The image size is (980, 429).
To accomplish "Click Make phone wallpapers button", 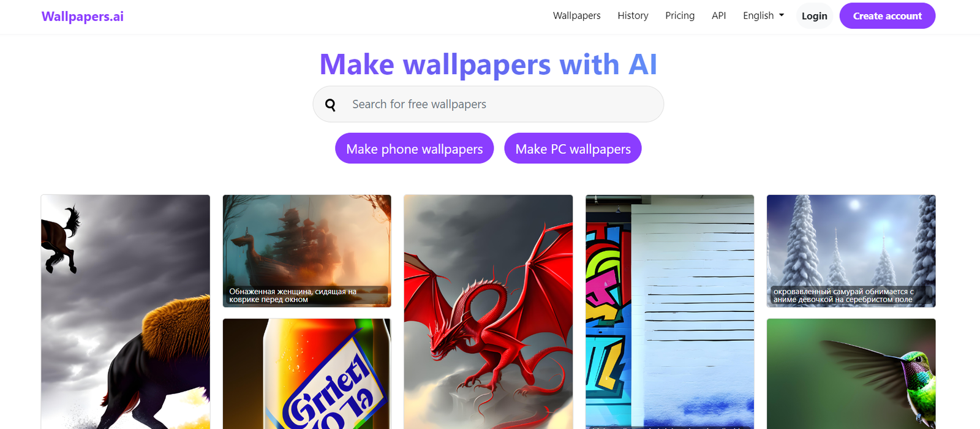I will tap(414, 148).
